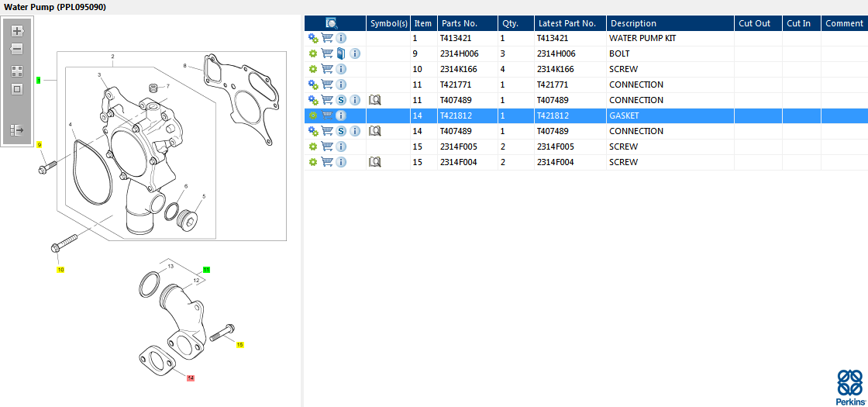Click the Symbol(s) column header
Viewport: 868px width, 407px height.
pos(388,23)
